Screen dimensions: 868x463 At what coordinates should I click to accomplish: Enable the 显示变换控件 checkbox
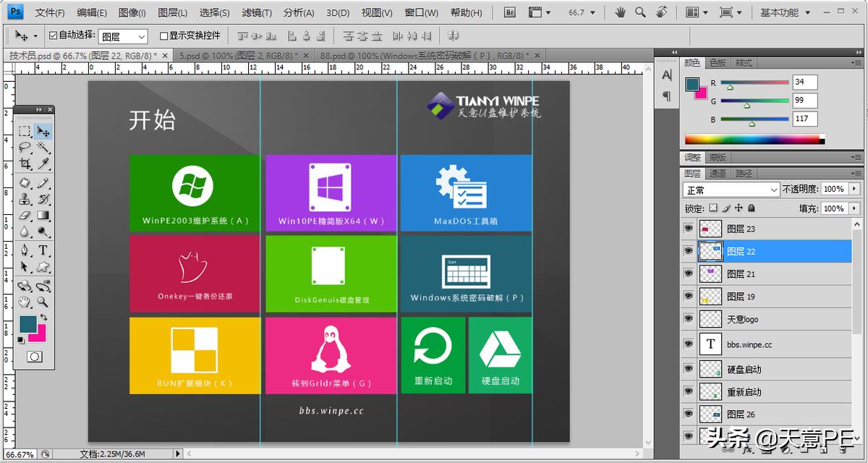tap(163, 35)
